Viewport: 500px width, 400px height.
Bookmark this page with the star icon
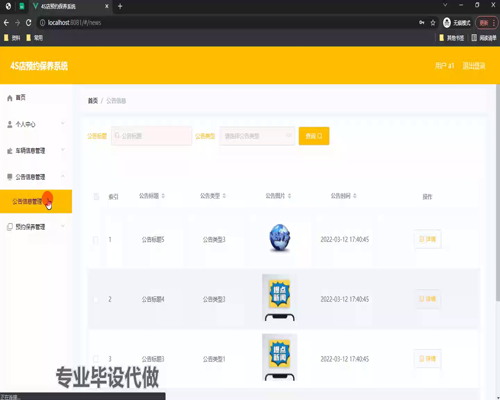tap(433, 23)
